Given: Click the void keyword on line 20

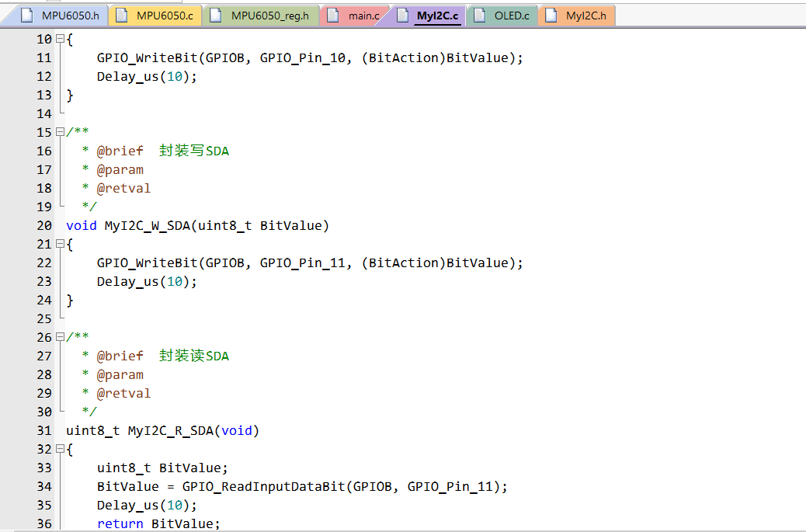Looking at the screenshot, I should 82,226.
